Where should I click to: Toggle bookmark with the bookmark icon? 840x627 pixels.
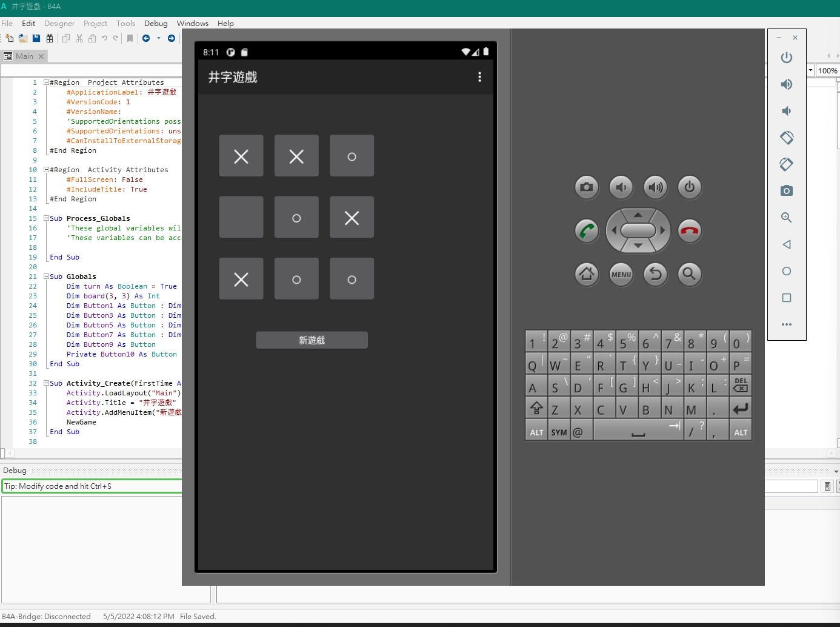(x=130, y=38)
